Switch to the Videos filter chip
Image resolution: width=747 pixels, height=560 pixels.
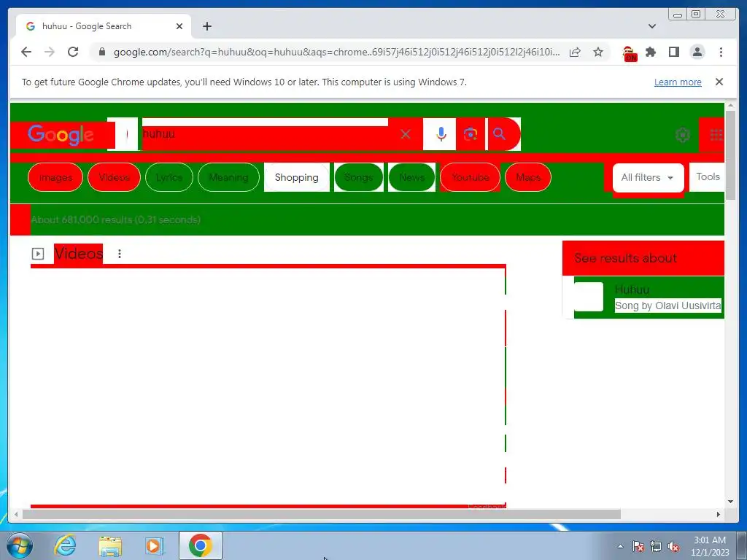[x=115, y=177]
